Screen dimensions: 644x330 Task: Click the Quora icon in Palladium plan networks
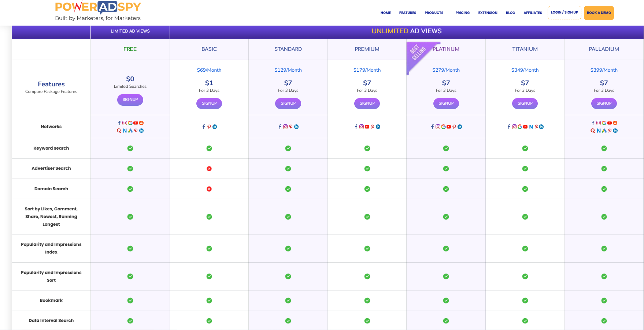click(593, 131)
